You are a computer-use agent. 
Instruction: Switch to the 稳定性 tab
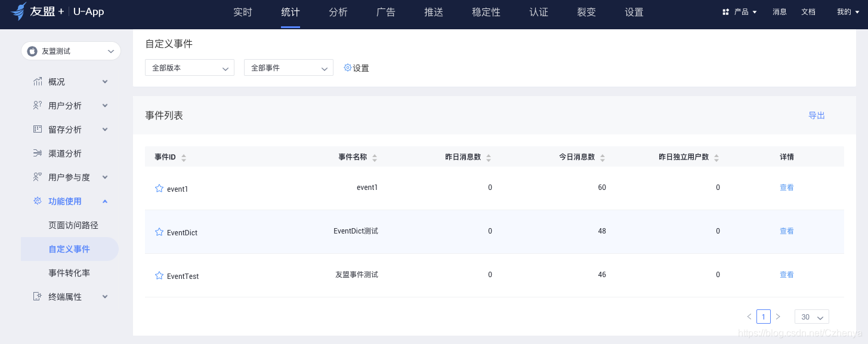486,13
